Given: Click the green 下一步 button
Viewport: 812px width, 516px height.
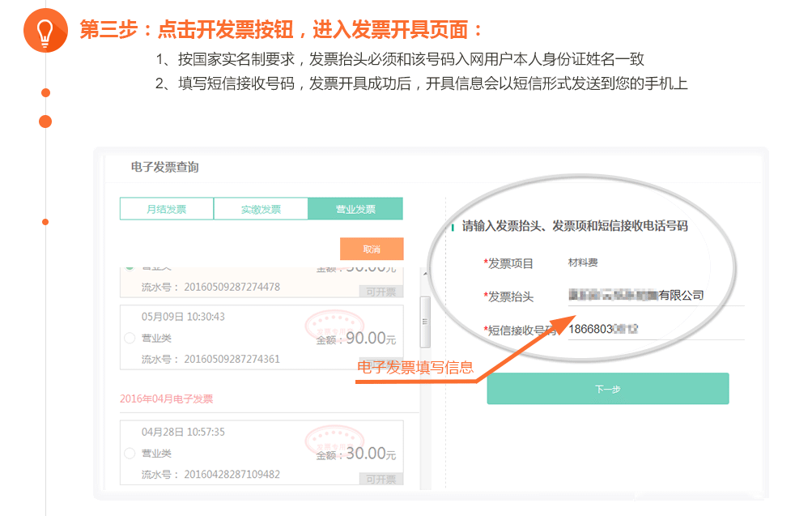Looking at the screenshot, I should pos(608,389).
